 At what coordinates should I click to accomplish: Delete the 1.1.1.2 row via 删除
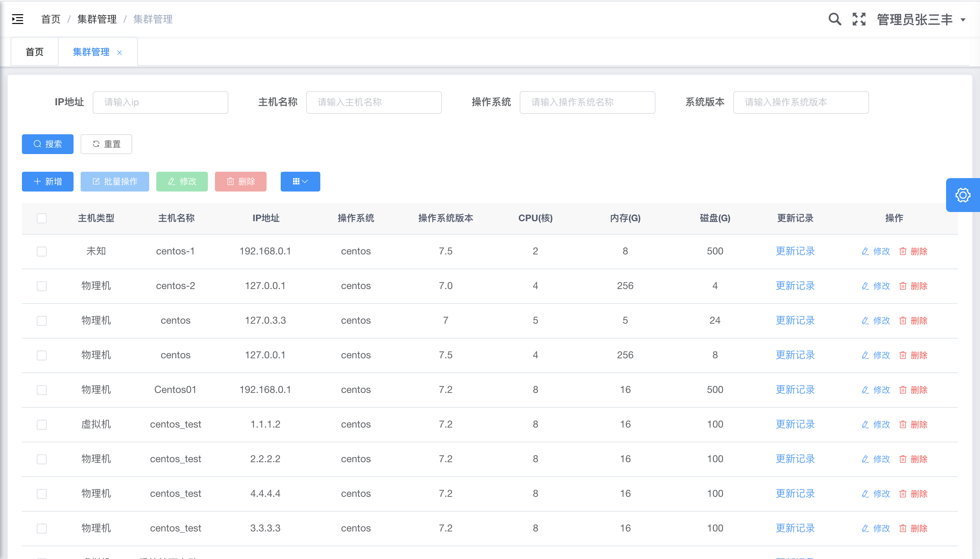tap(913, 425)
